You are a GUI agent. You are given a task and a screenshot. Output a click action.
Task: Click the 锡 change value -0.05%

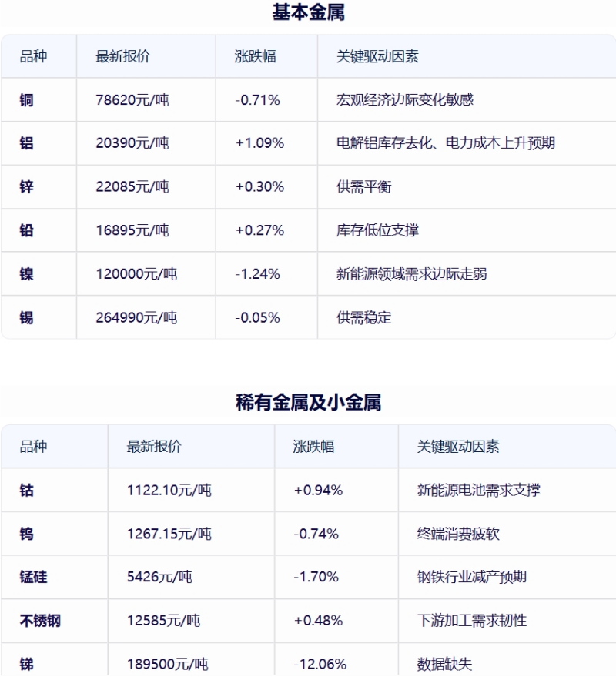(257, 318)
